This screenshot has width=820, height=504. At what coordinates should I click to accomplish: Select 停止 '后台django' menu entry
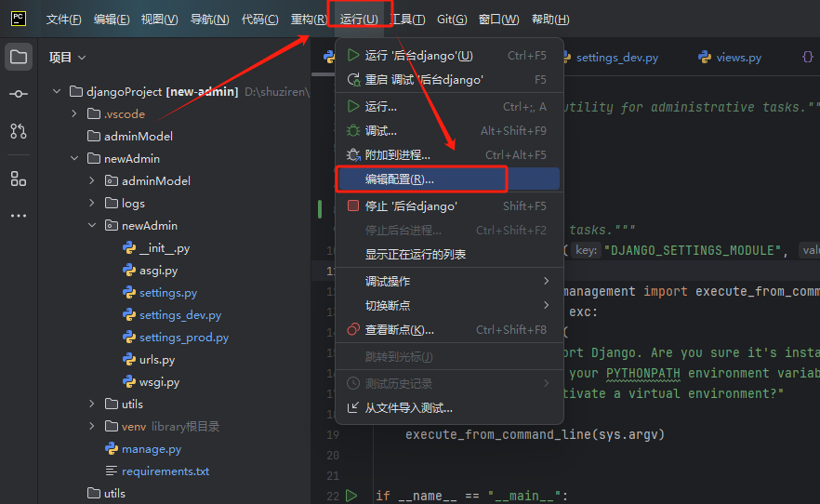pyautogui.click(x=410, y=206)
